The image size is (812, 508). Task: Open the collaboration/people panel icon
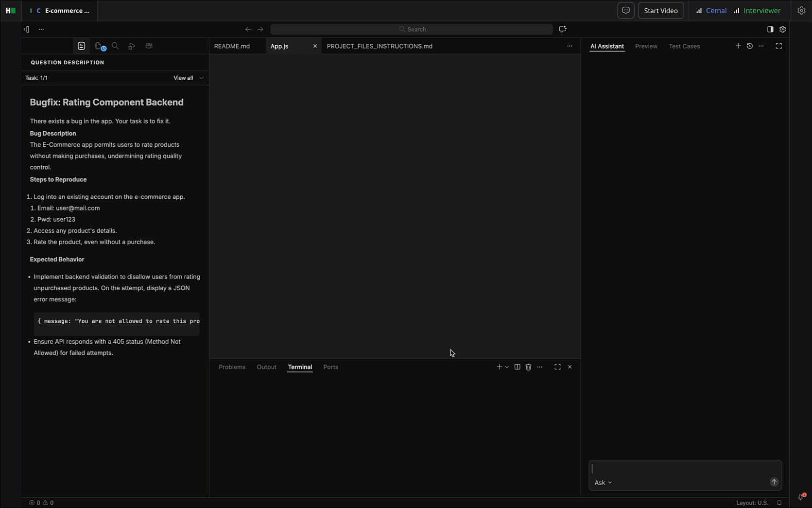click(x=149, y=46)
